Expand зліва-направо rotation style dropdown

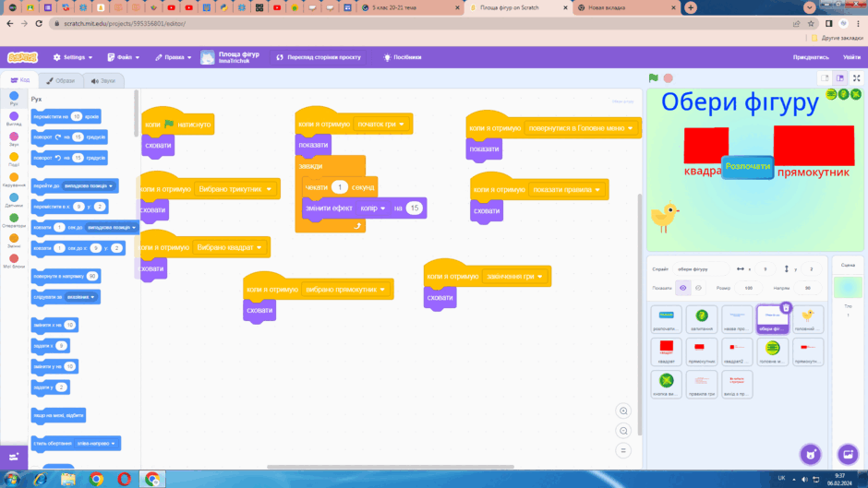coord(113,444)
